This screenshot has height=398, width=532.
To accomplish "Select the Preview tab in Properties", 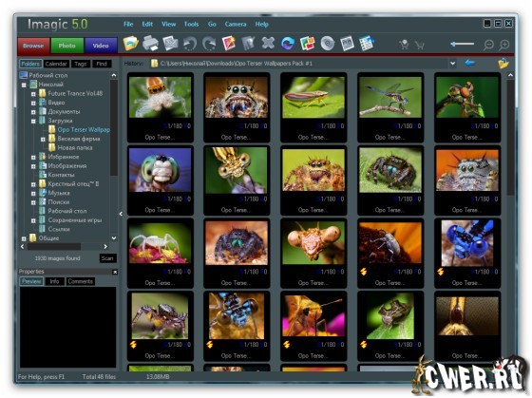I will 31,281.
